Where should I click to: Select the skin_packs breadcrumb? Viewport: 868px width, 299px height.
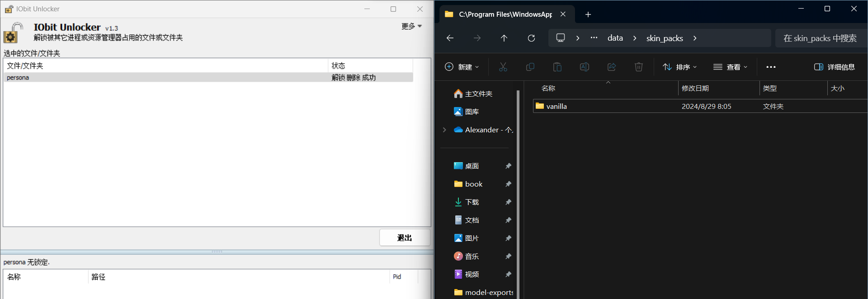(x=665, y=38)
